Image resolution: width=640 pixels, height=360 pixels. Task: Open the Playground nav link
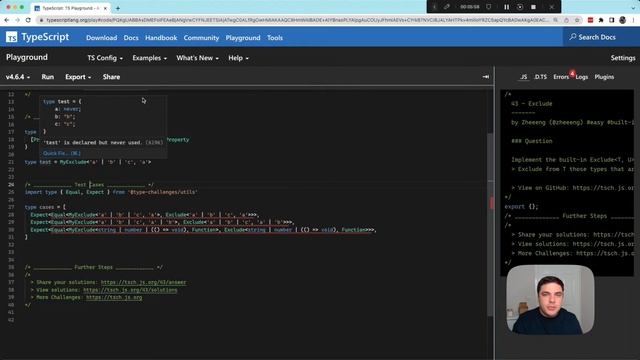click(x=243, y=38)
